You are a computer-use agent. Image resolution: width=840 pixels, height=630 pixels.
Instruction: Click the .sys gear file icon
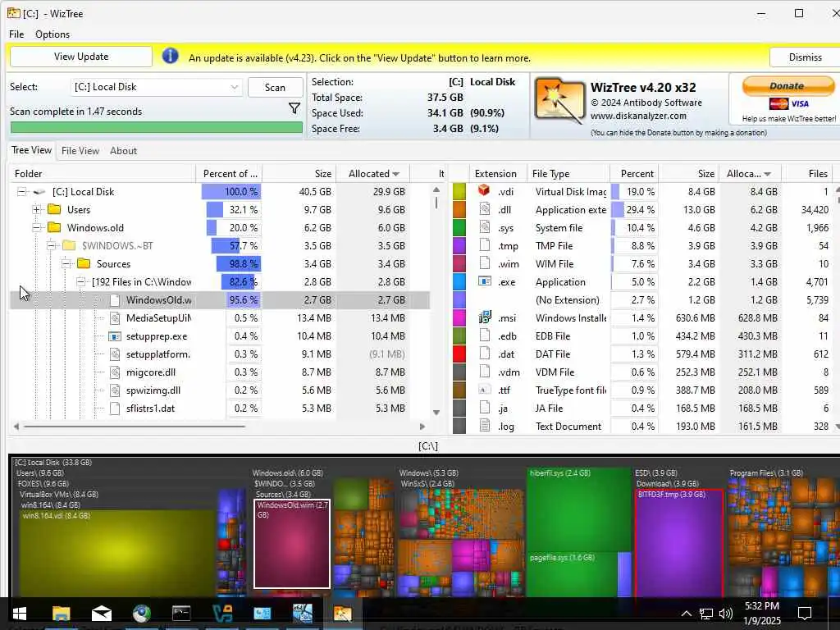485,227
